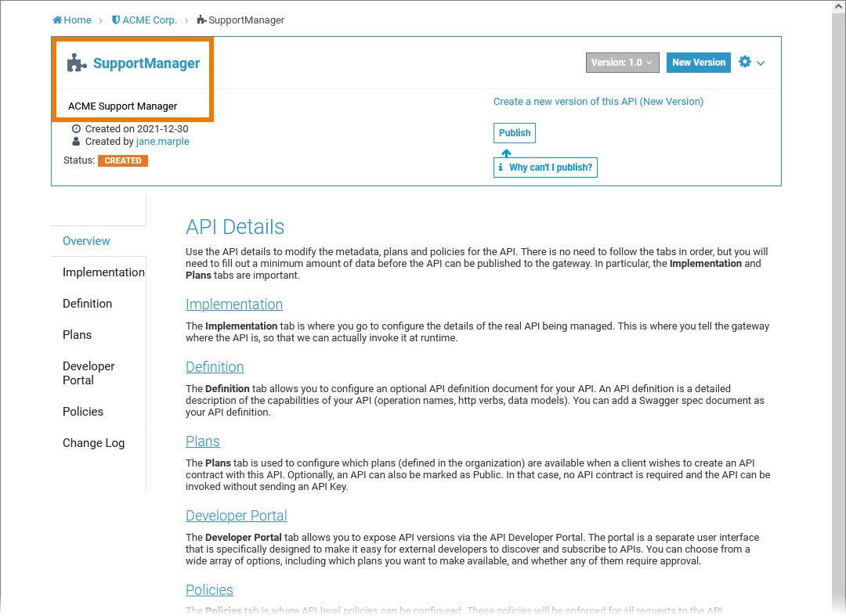This screenshot has height=616, width=846.
Task: Click the API Details heading
Action: [235, 227]
